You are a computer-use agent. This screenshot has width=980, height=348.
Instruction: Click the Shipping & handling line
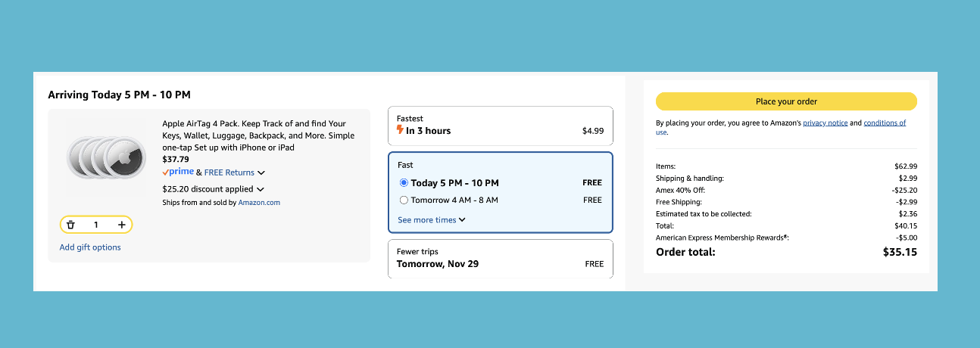pyautogui.click(x=786, y=179)
